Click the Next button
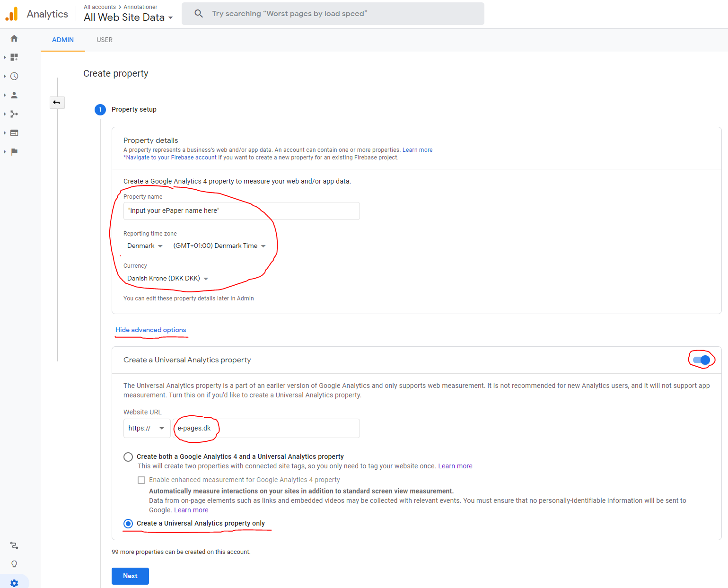The image size is (728, 588). coord(130,576)
